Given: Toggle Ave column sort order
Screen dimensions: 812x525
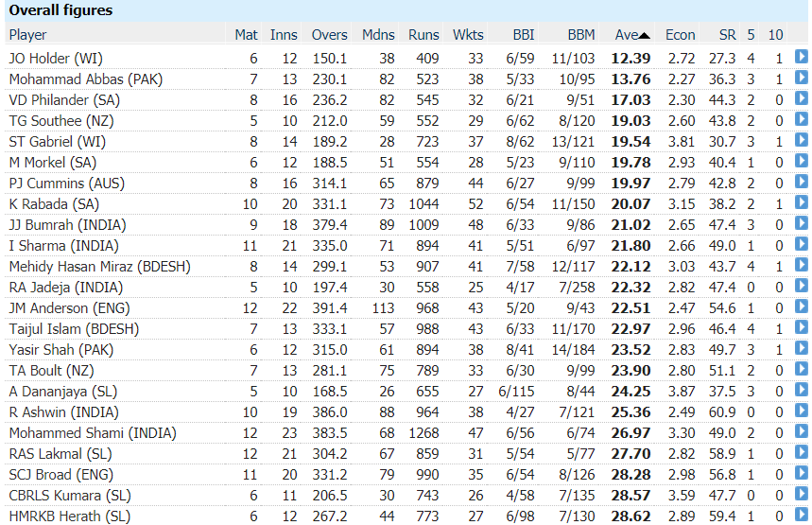Looking at the screenshot, I should coord(632,35).
